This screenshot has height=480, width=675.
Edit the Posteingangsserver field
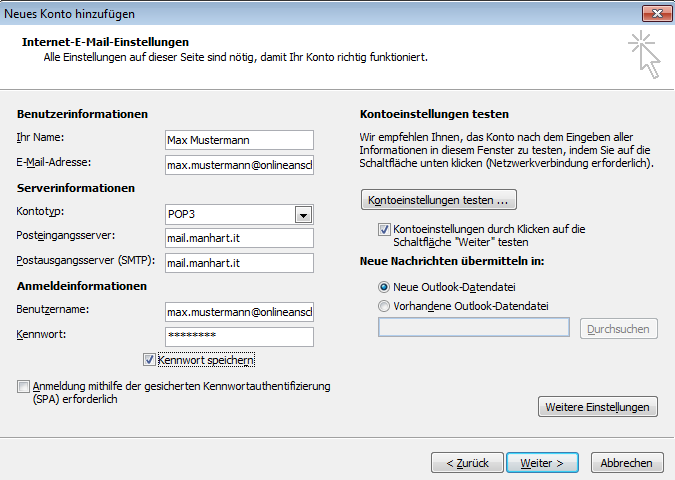[x=239, y=238]
